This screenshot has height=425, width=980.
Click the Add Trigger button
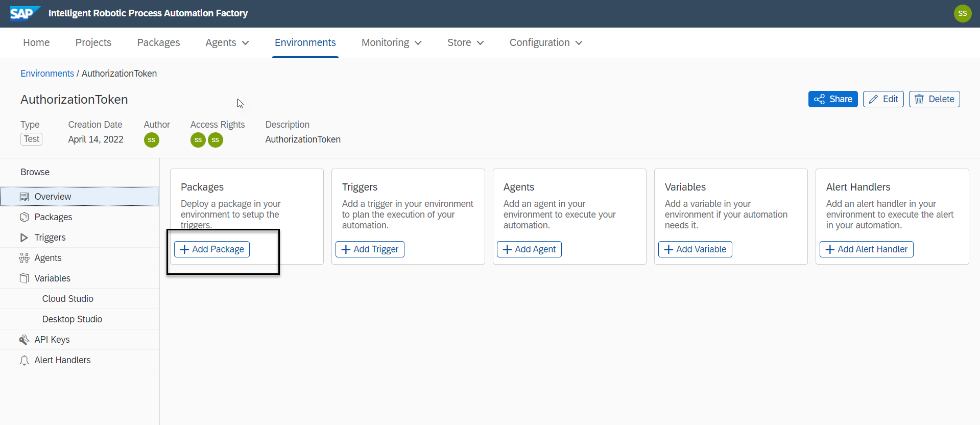[370, 249]
